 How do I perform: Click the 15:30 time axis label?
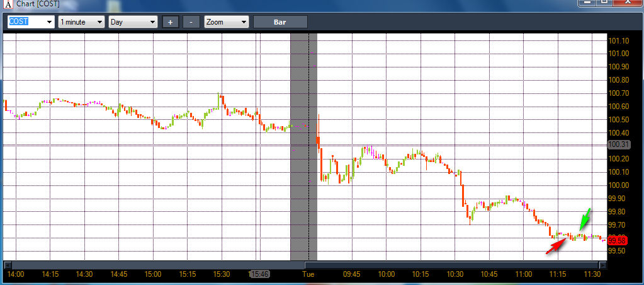[x=222, y=274]
